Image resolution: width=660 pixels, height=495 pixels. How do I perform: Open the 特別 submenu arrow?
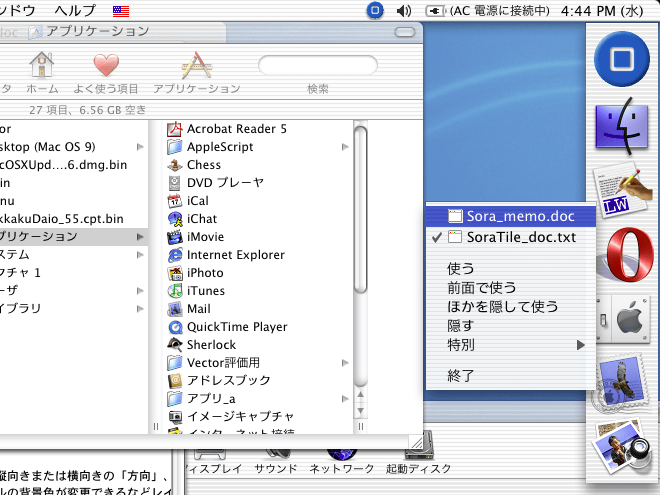tap(581, 345)
